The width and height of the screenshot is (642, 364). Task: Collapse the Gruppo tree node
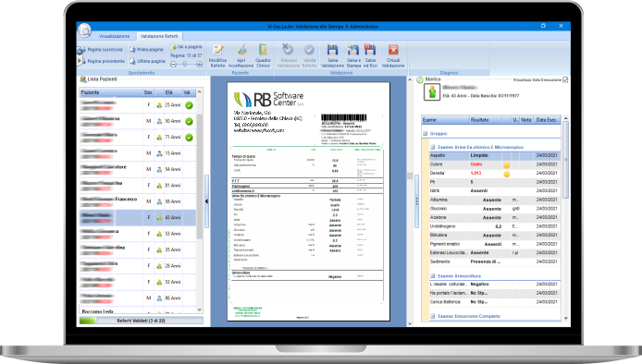point(425,134)
